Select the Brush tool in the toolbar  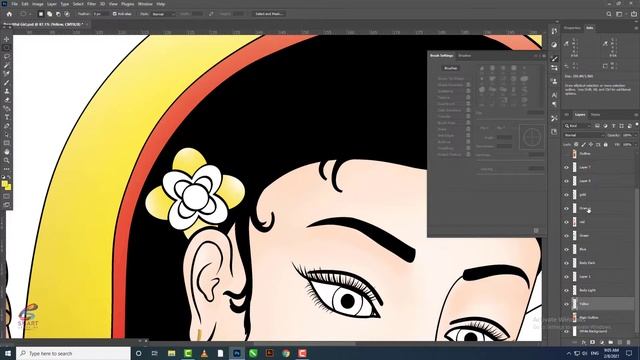[7, 82]
